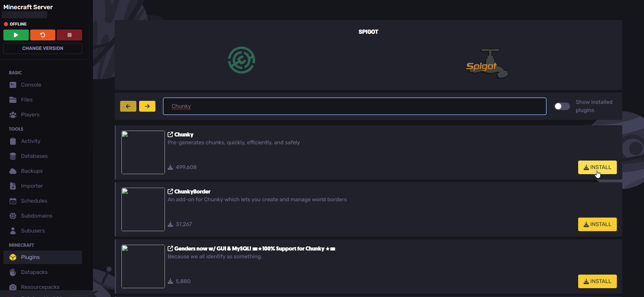Stop the server with the red button

pos(69,35)
